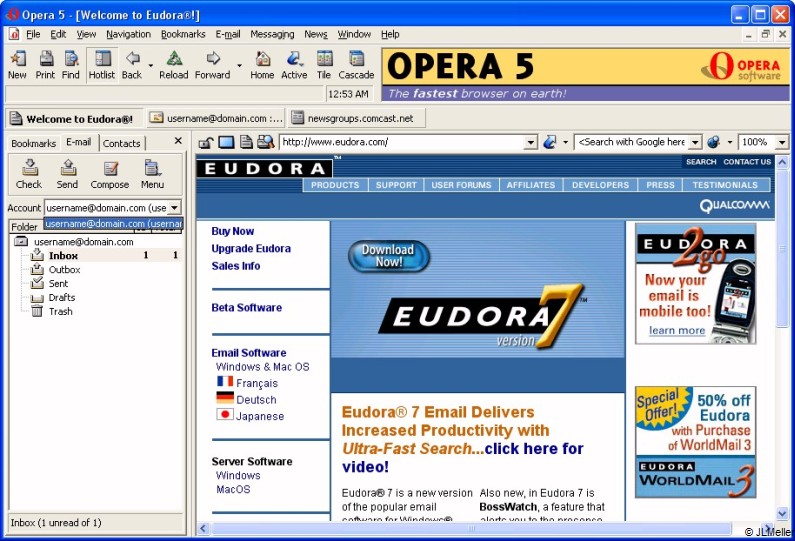The width and height of the screenshot is (795, 541).
Task: Compose a new e-mail message
Action: point(110,174)
